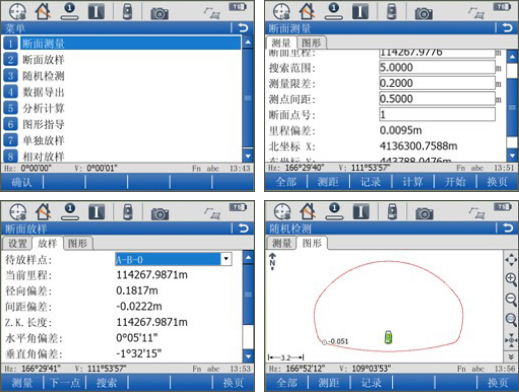Viewport: 519px width, 392px height.
Task: Click the vertical scrollbar thumb in 断面放样
Action: (248, 294)
